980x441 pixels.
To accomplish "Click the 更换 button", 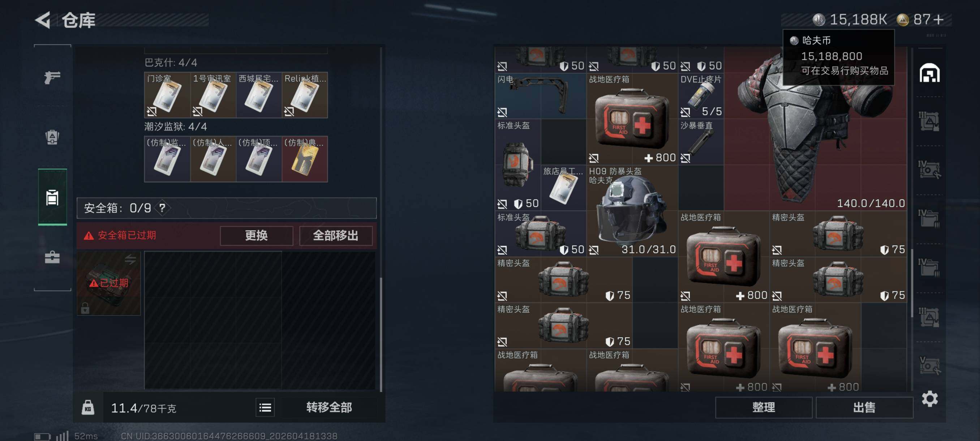I will coord(257,236).
